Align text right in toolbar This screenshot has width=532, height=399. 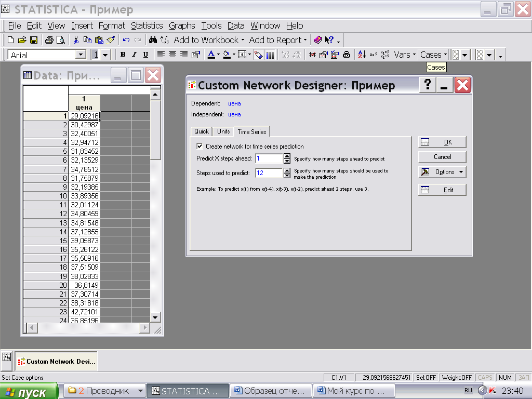pyautogui.click(x=184, y=55)
